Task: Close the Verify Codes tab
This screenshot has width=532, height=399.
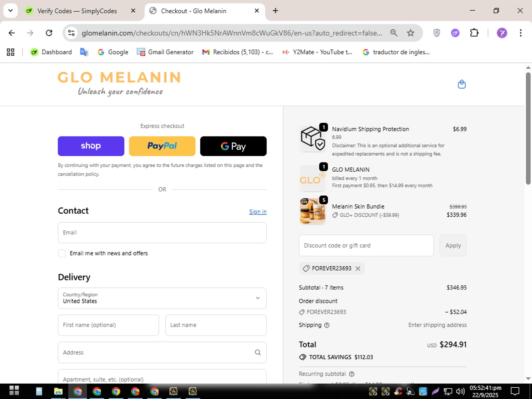Action: pyautogui.click(x=133, y=11)
